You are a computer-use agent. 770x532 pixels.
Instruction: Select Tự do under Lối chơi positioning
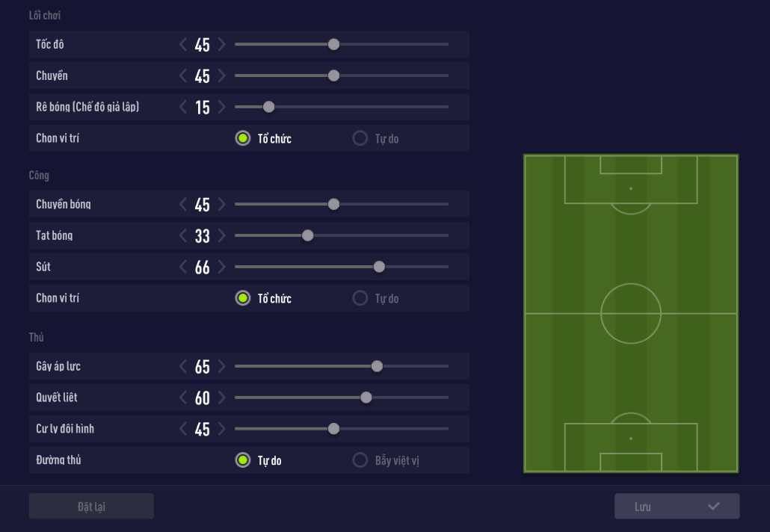pyautogui.click(x=360, y=138)
